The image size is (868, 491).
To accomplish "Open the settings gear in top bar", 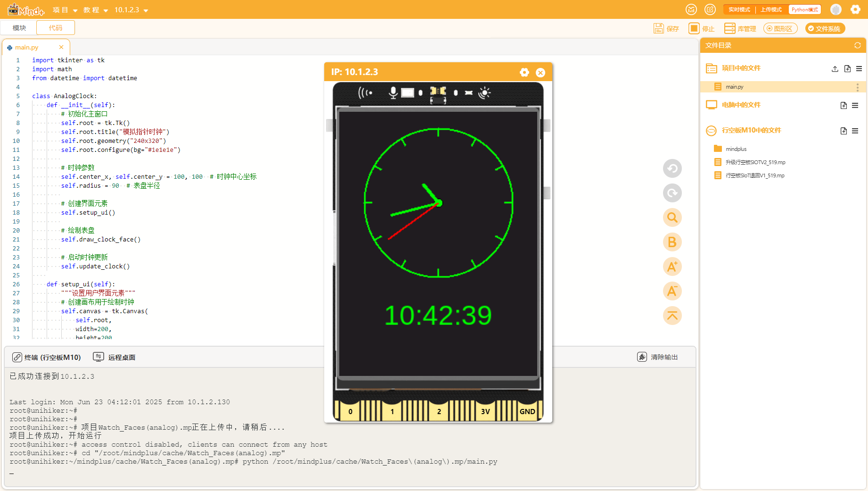I will click(855, 9).
